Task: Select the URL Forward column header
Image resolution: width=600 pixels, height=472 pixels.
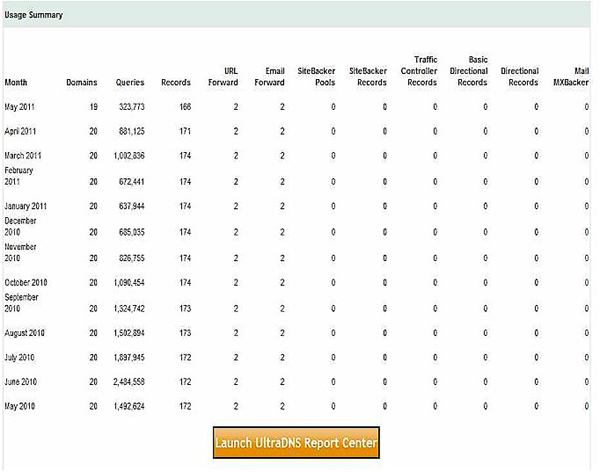Action: pyautogui.click(x=222, y=77)
